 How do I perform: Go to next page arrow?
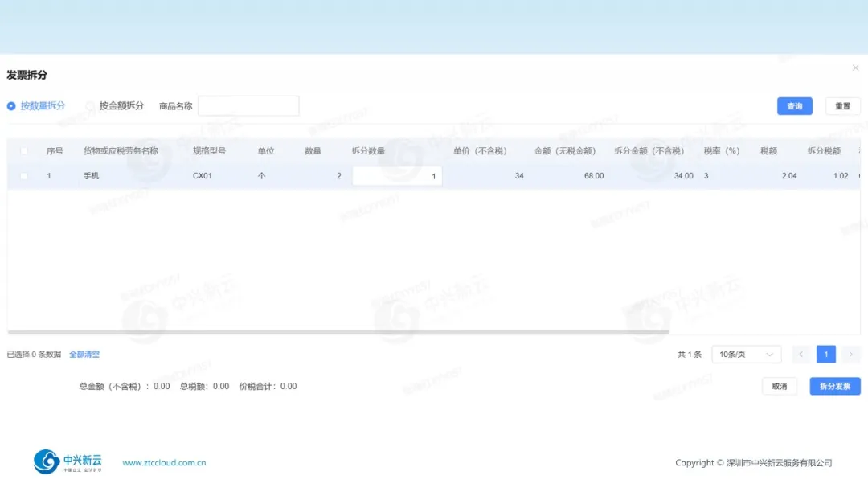click(851, 354)
